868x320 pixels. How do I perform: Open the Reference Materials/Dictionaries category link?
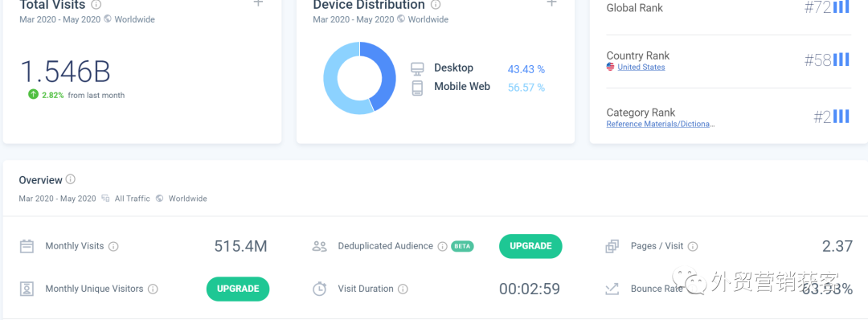pos(661,124)
